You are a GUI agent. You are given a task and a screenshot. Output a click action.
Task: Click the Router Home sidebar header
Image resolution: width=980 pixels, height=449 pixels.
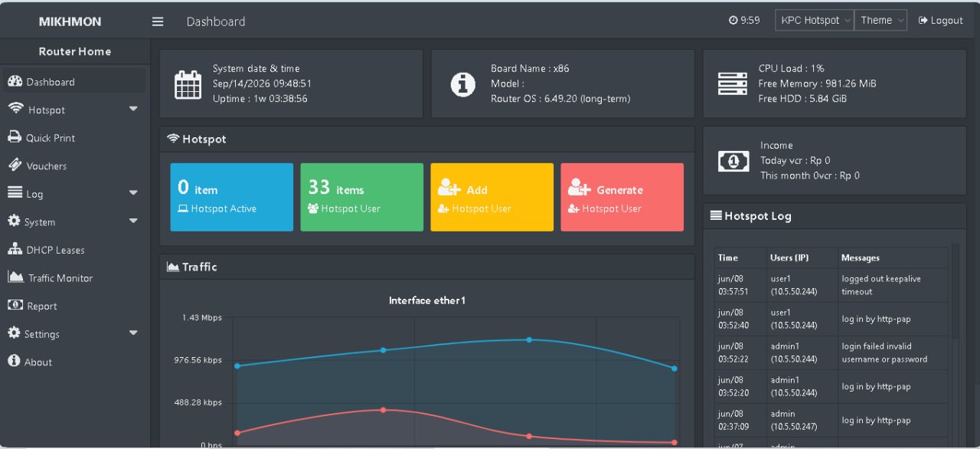(x=75, y=51)
